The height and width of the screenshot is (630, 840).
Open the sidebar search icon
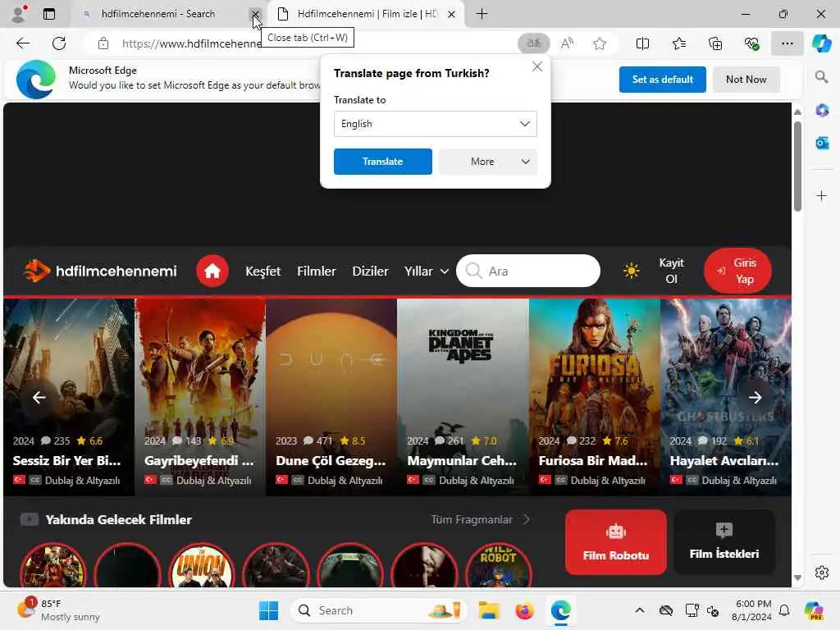click(x=821, y=77)
